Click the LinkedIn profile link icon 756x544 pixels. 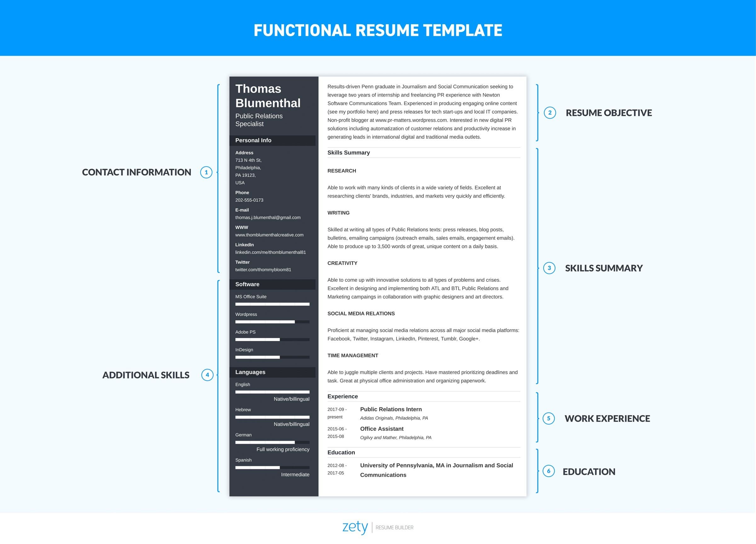point(268,253)
